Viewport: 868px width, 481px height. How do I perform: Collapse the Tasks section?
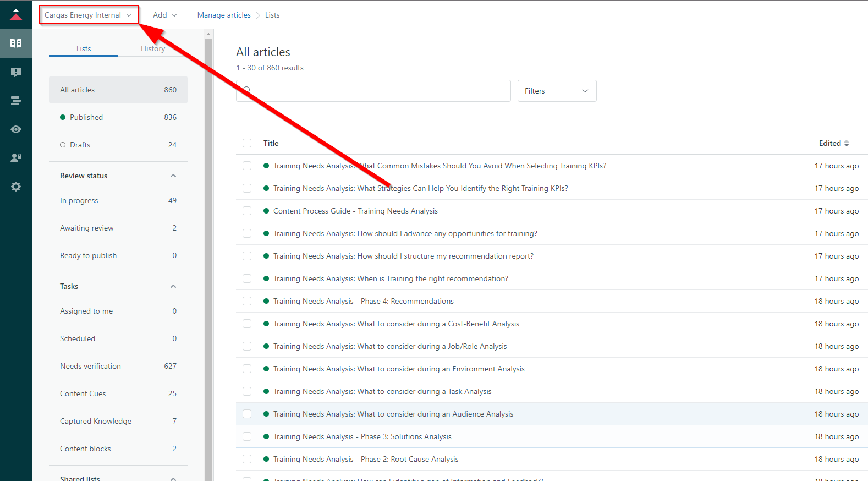pos(173,286)
